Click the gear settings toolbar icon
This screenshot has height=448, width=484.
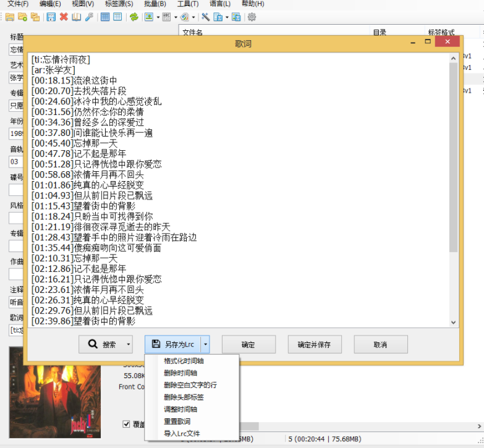252,17
